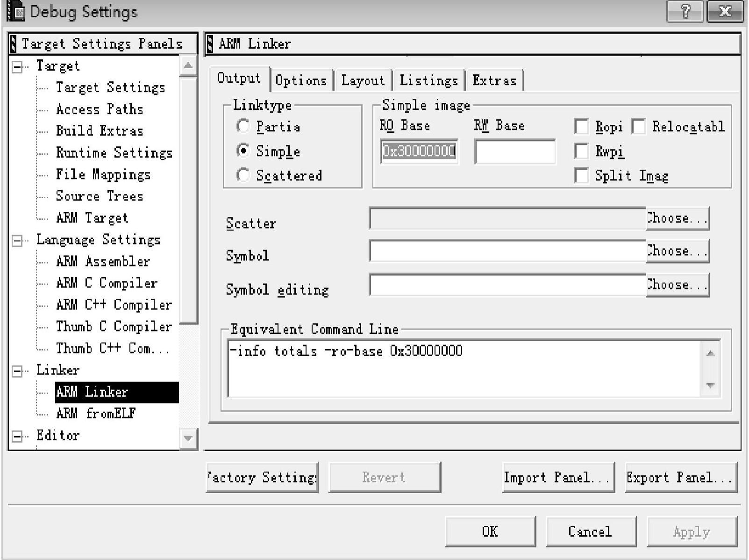Switch to the Extras tab
The image size is (749, 560).
(494, 80)
